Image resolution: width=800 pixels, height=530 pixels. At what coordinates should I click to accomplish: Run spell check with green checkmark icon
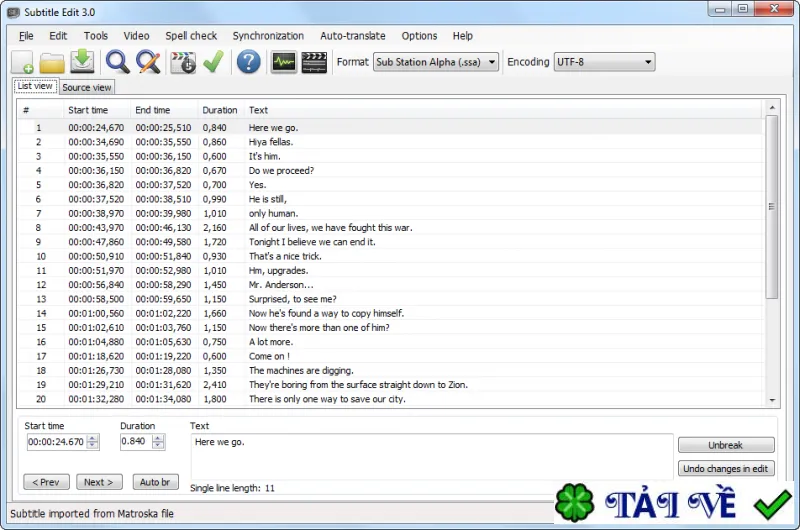(213, 62)
